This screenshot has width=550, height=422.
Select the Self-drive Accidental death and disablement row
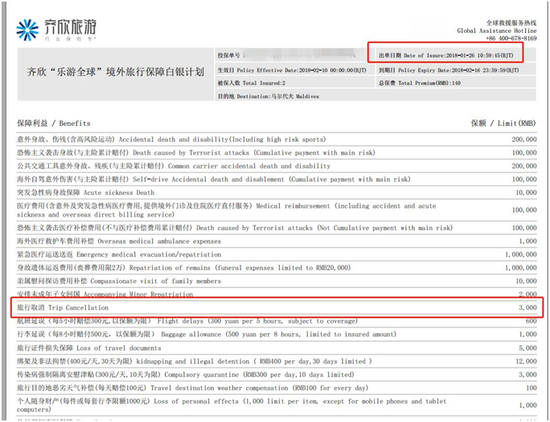pyautogui.click(x=277, y=179)
